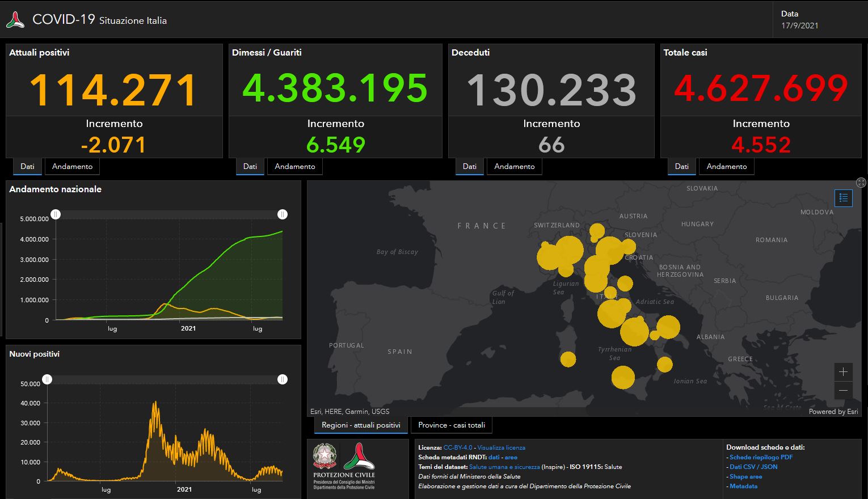Screen dimensions: 868x499
Task: Expand the map to fullscreen
Action: (861, 183)
